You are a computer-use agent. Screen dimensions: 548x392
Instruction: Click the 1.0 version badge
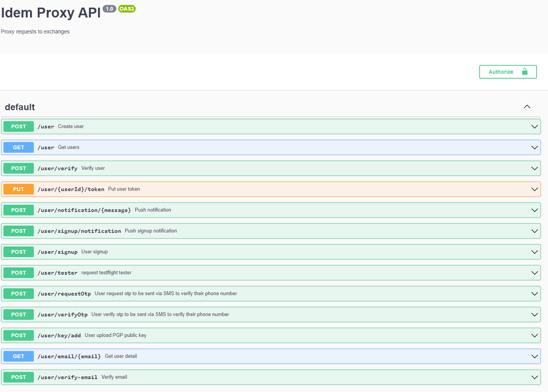pos(109,9)
